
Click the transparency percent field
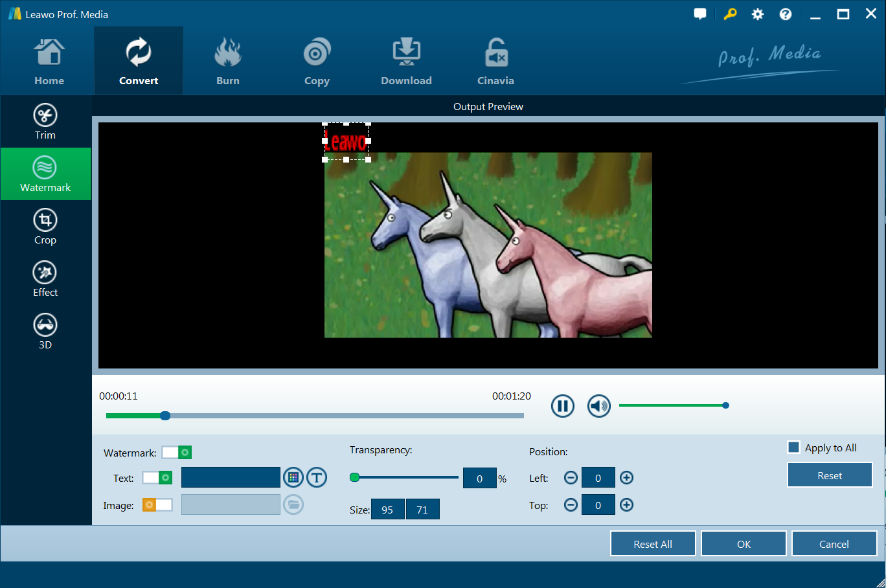tap(480, 478)
